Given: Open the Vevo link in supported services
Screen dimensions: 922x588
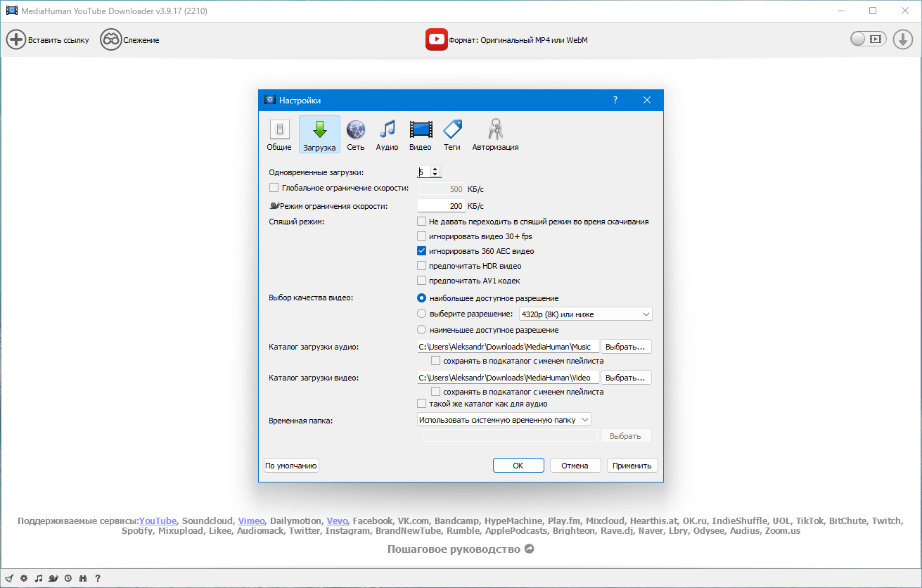Looking at the screenshot, I should pyautogui.click(x=337, y=521).
